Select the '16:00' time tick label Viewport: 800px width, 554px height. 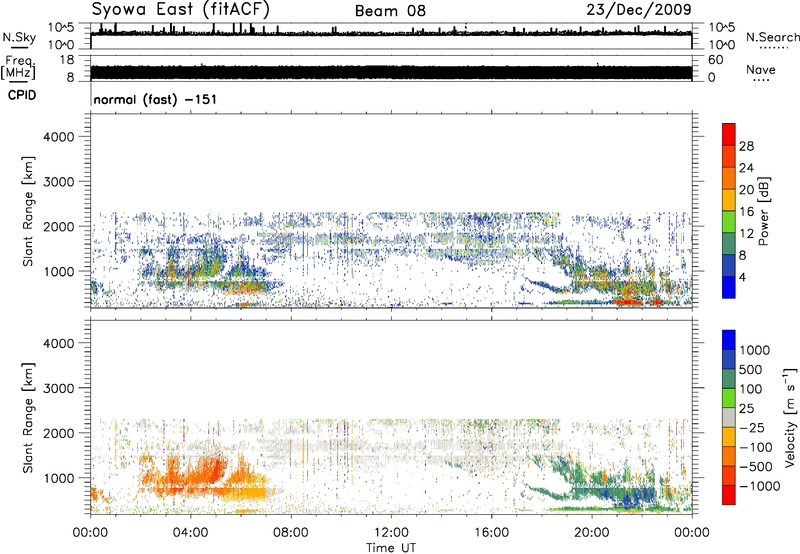tap(491, 533)
